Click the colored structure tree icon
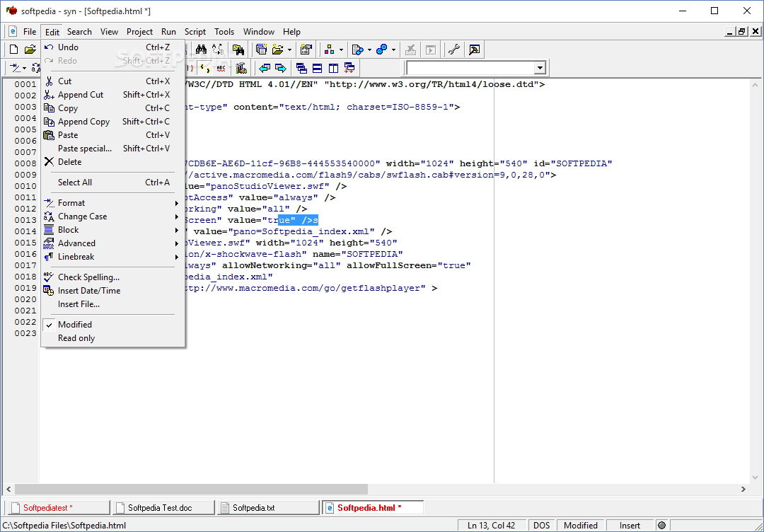Screen dimensions: 764x532 [x=330, y=50]
